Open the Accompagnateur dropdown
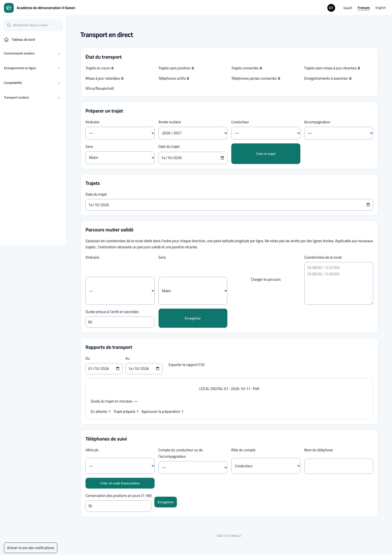Viewport: 392px width, 555px height. click(339, 133)
